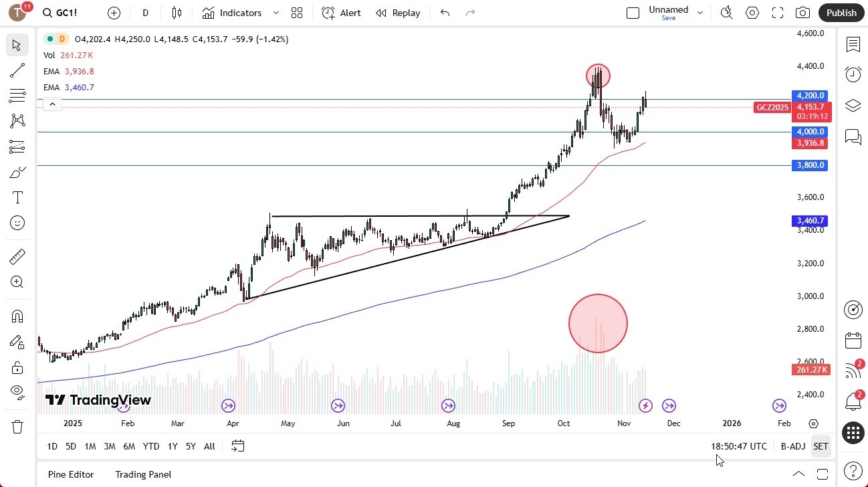Take a chart snapshot with the camera icon
The width and height of the screenshot is (868, 487).
click(802, 12)
